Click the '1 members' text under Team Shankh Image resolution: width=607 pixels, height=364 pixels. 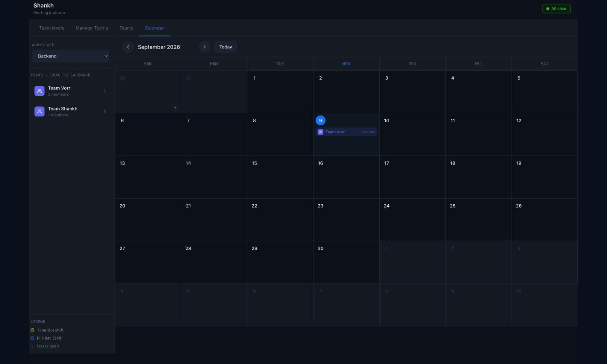58,115
